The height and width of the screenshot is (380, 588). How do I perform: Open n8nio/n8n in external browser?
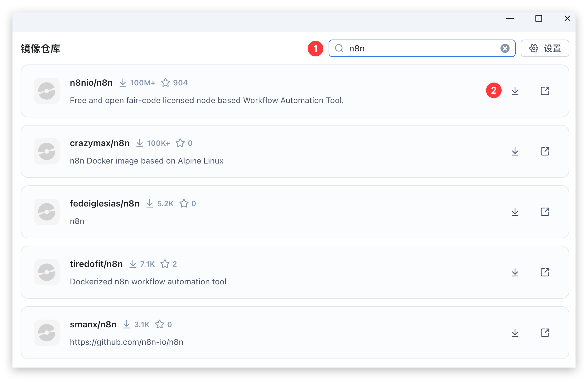click(545, 91)
